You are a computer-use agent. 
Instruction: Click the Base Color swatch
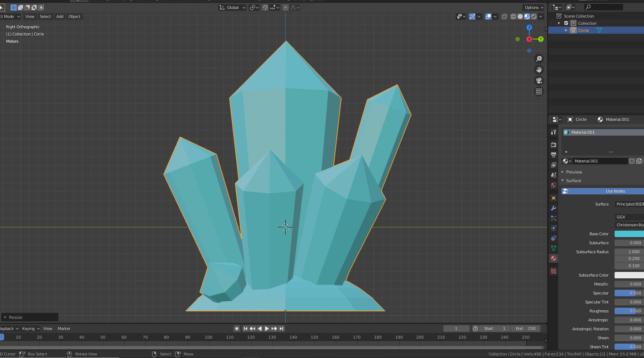(x=629, y=234)
